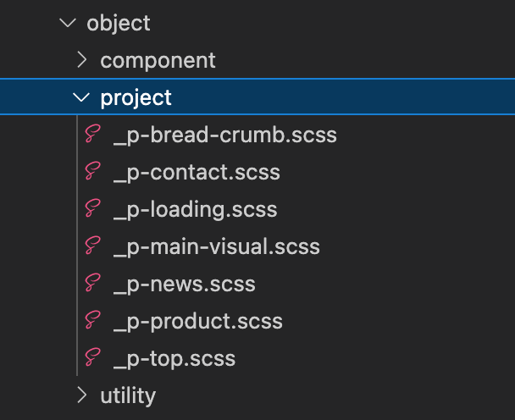Expand the utility folder chevron

pos(81,395)
